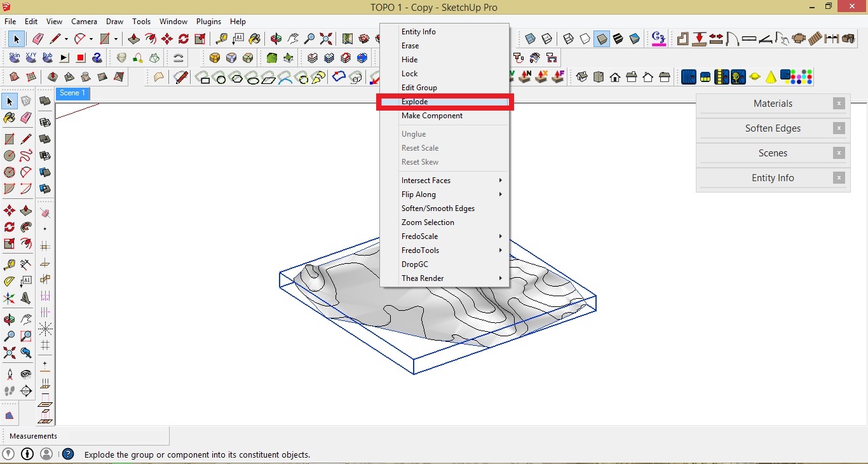
Task: Activate the Orbit tool
Action: (276, 39)
